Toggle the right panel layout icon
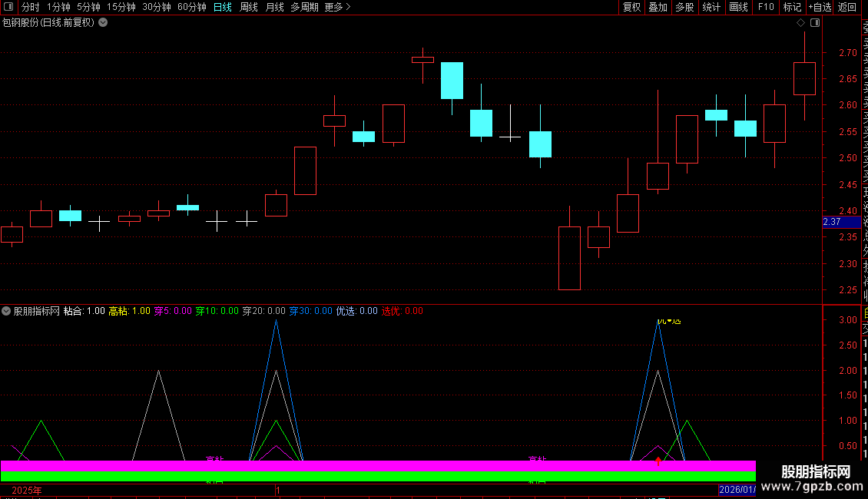The height and width of the screenshot is (499, 868). point(815,23)
